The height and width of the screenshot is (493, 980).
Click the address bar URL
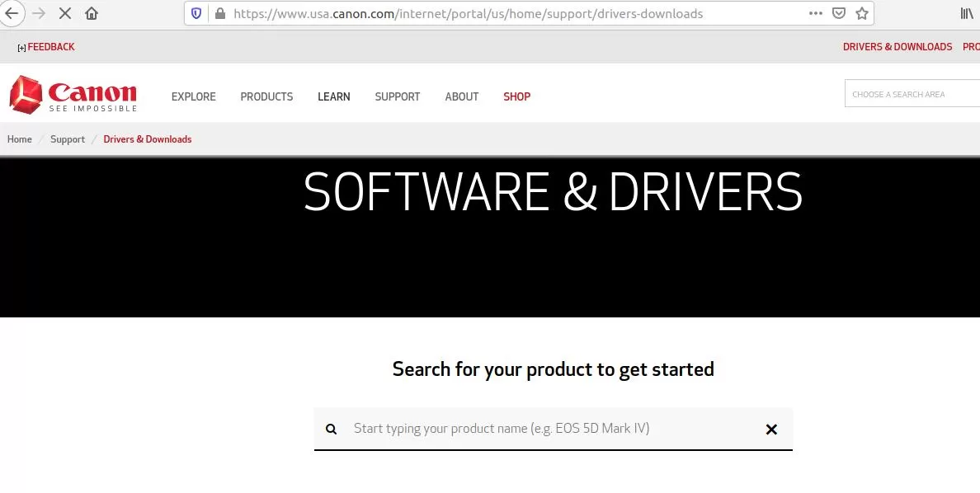coord(468,13)
